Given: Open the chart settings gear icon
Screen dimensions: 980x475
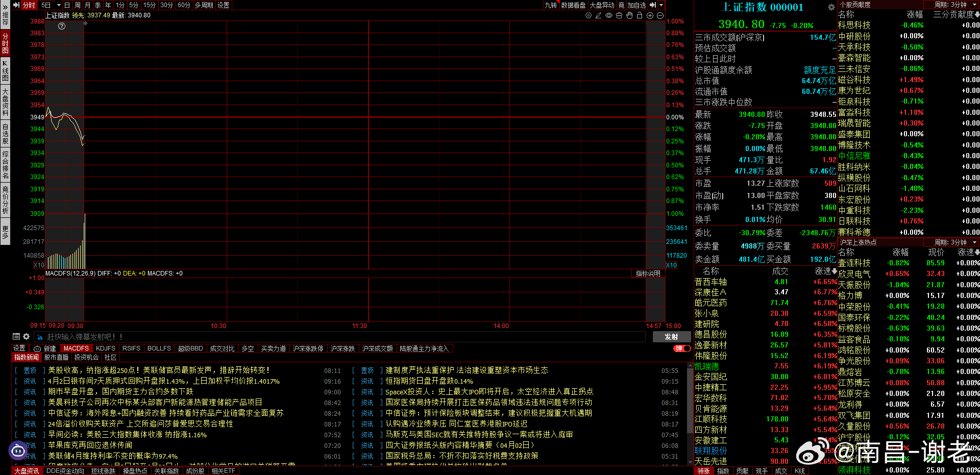Looking at the screenshot, I should pyautogui.click(x=589, y=16).
